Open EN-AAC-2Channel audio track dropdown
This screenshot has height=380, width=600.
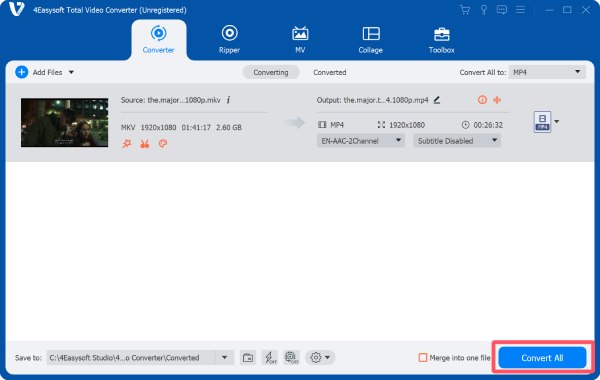(x=360, y=141)
